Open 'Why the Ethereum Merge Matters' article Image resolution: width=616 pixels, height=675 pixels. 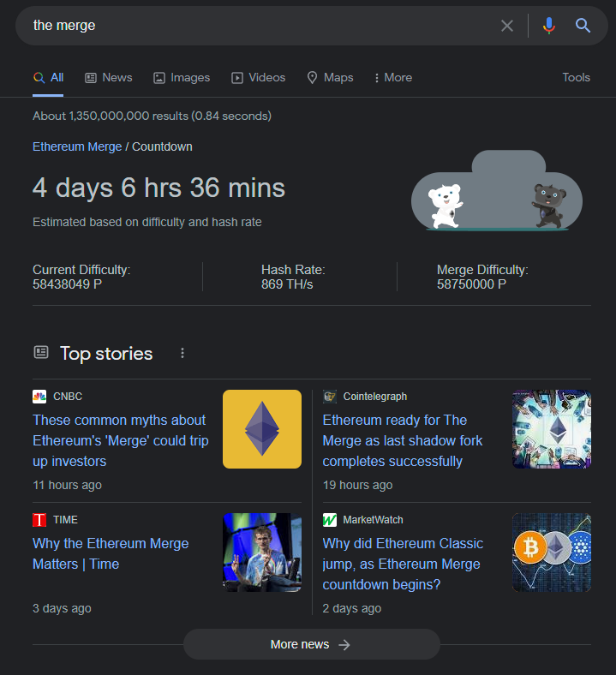(x=111, y=554)
